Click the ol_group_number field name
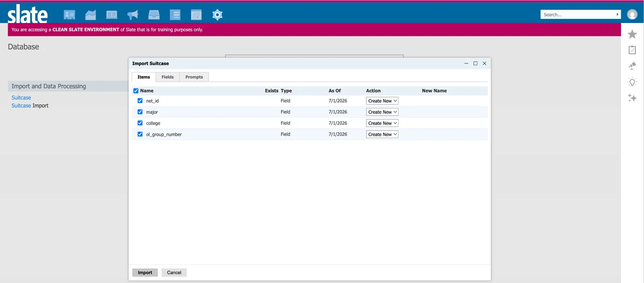The height and width of the screenshot is (283, 644). pyautogui.click(x=164, y=134)
